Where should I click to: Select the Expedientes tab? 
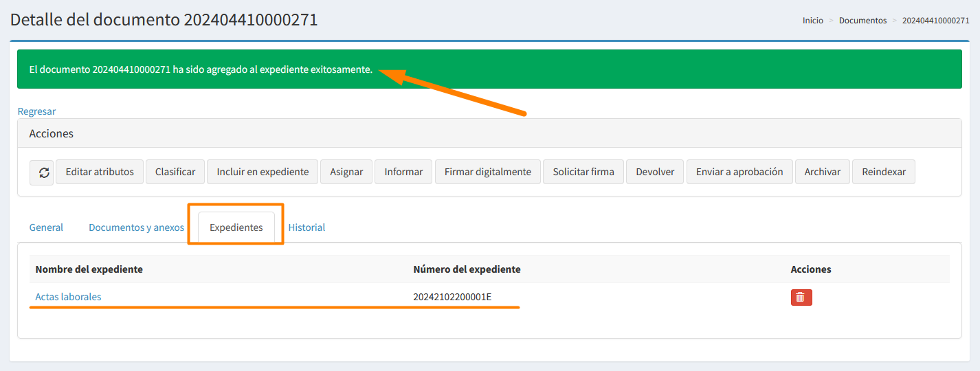[236, 227]
